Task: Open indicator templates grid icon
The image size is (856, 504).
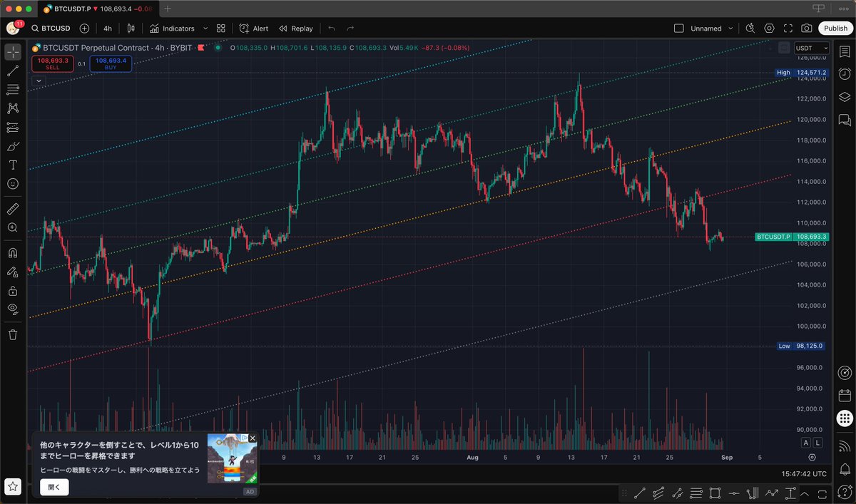Action: [x=221, y=29]
